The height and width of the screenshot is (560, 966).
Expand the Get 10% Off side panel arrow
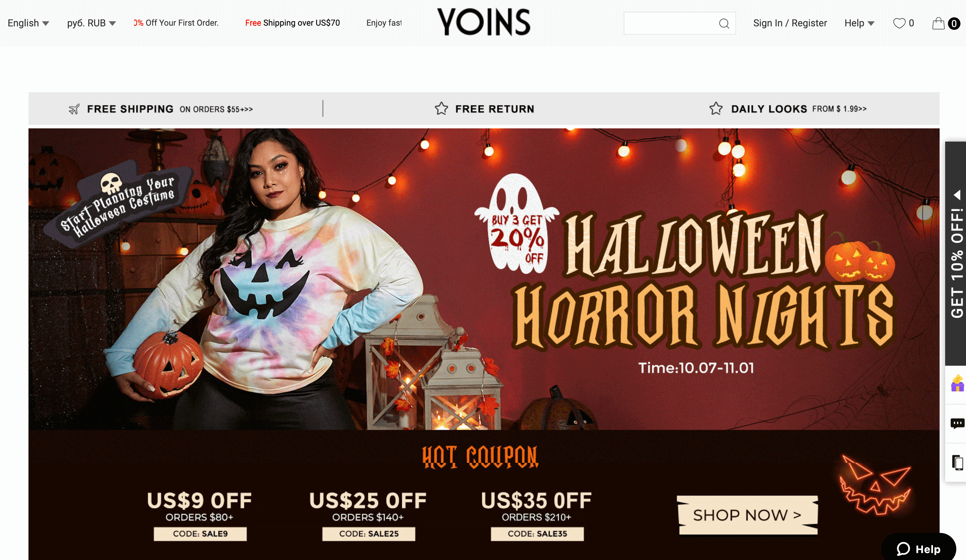click(x=957, y=195)
